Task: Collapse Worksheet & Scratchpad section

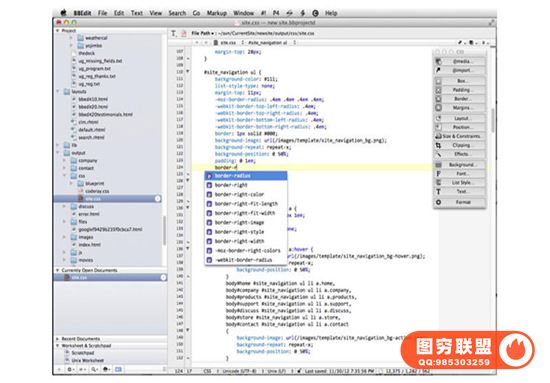Action: click(58, 346)
